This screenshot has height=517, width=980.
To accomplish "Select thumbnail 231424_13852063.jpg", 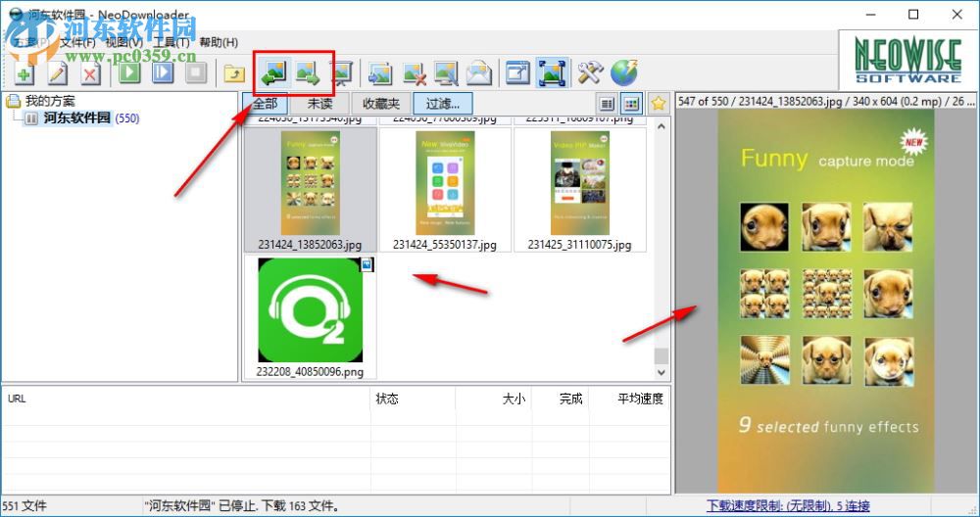I will 310,190.
